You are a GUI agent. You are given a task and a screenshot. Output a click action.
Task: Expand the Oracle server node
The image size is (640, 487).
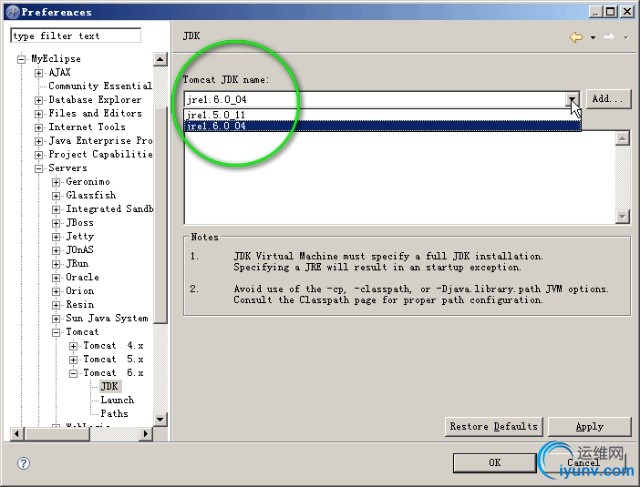56,278
